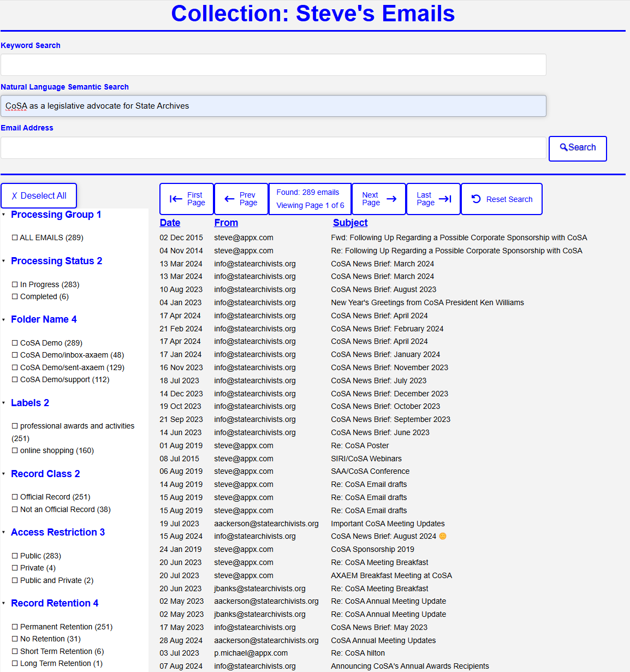Screen dimensions: 630x672
Task: Open 'Announcing CoSA's Annual Awards Recipients' email
Action: [x=410, y=666]
